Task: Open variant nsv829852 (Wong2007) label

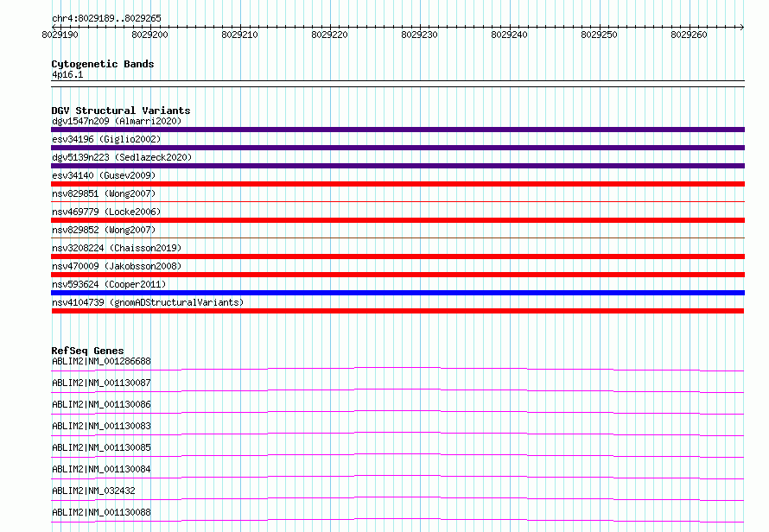Action: coord(104,230)
